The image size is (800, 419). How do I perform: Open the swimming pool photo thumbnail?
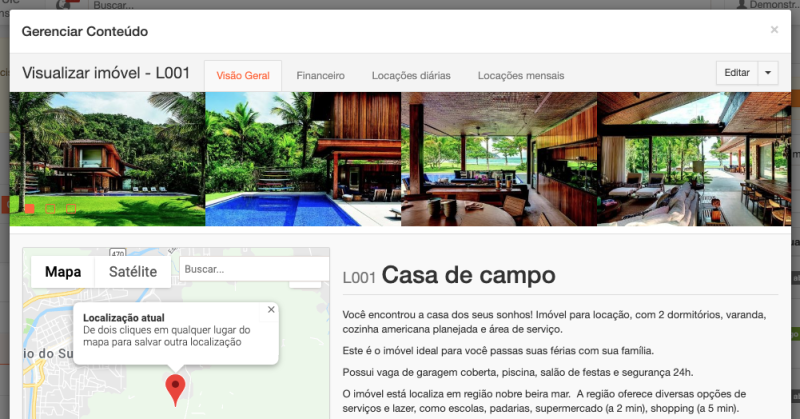(303, 160)
